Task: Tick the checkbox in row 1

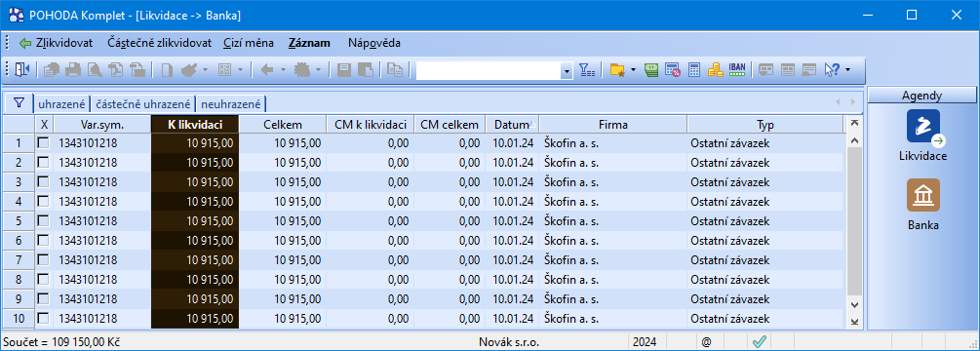Action: coord(43,143)
